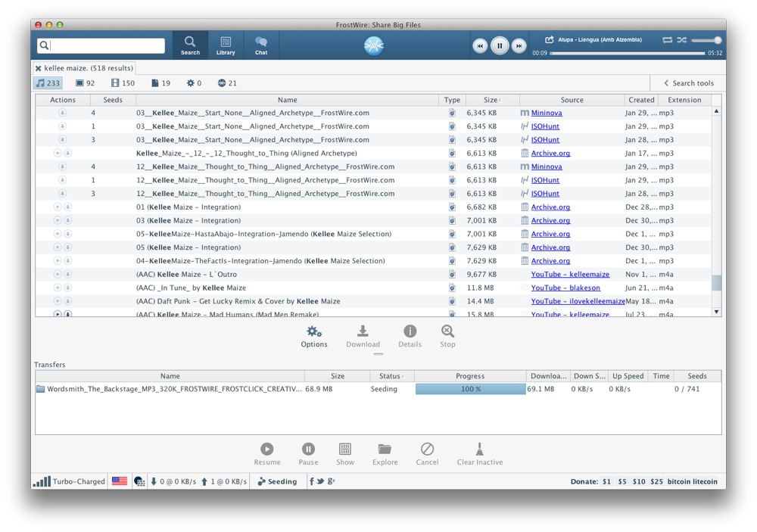
Task: Sort results by Extension column
Action: pyautogui.click(x=684, y=100)
